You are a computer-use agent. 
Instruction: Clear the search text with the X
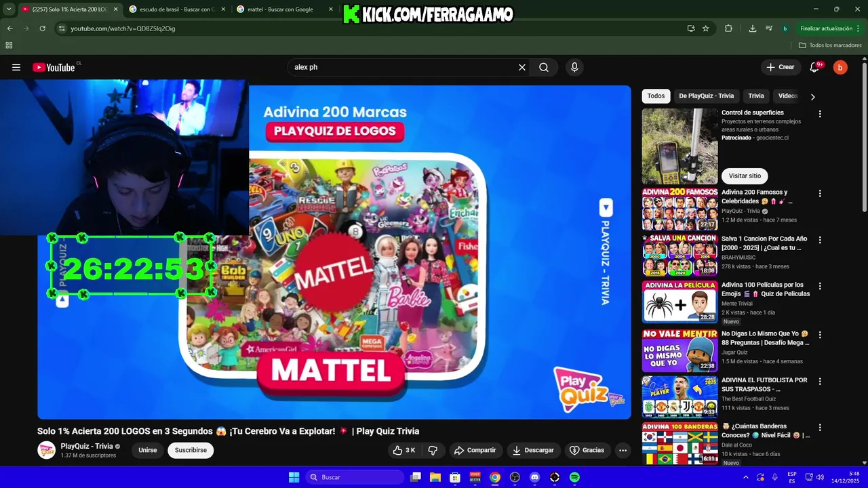[522, 67]
